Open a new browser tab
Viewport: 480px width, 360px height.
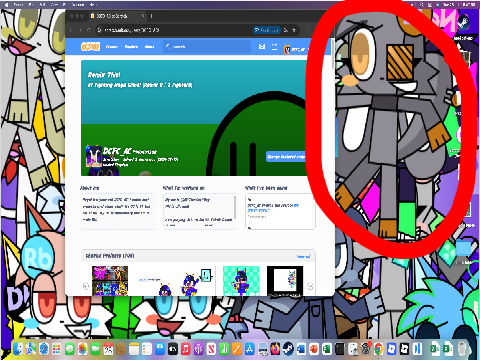point(151,16)
